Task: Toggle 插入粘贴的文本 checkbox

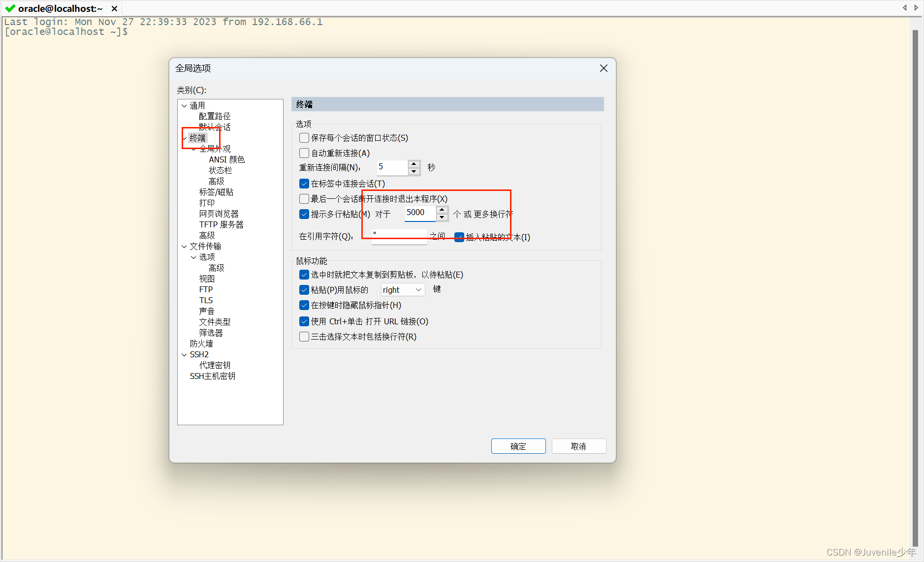Action: (x=459, y=237)
